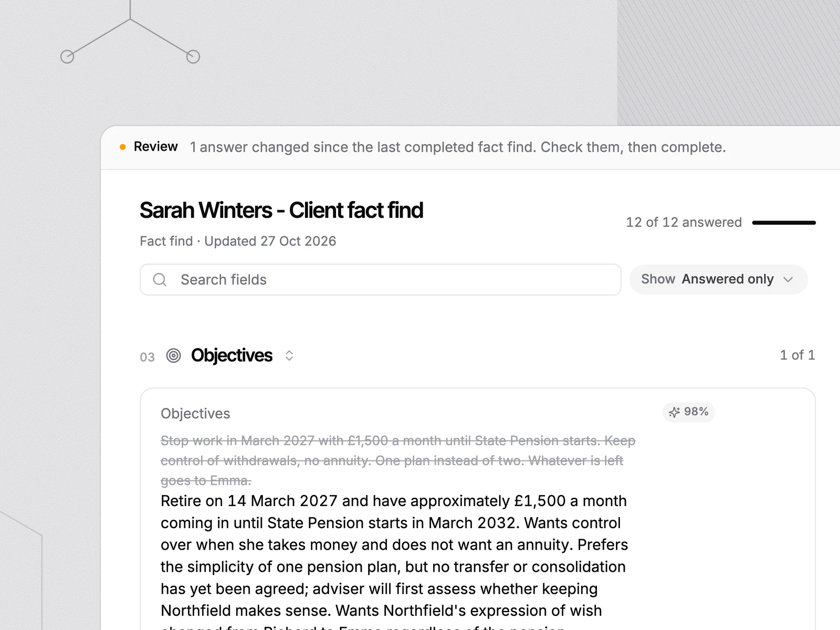Click the 98% confidence badge
This screenshot has width=840, height=630.
tap(689, 412)
